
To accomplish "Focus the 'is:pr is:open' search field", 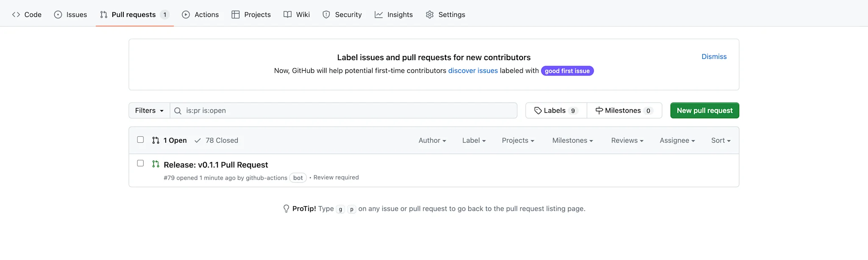I will click(x=344, y=111).
